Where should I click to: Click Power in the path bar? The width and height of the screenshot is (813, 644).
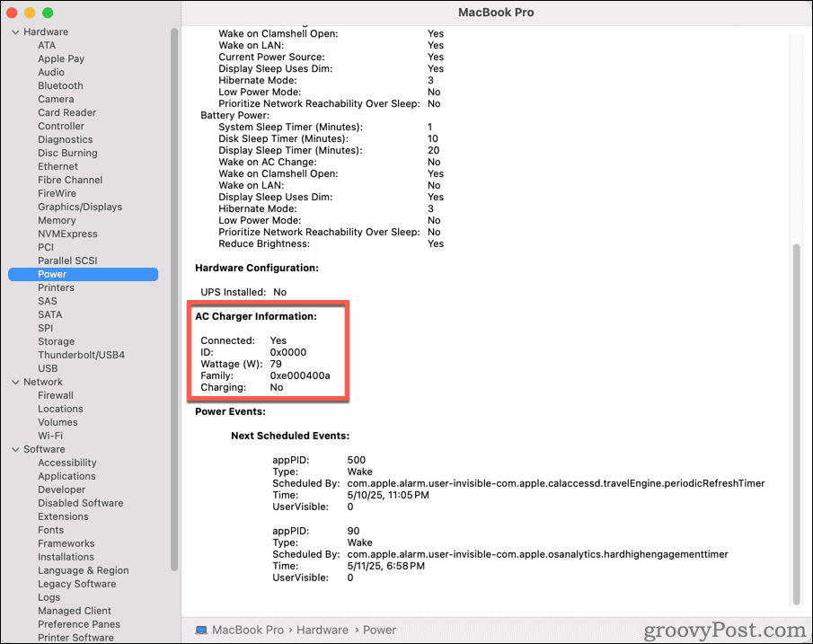pos(379,630)
